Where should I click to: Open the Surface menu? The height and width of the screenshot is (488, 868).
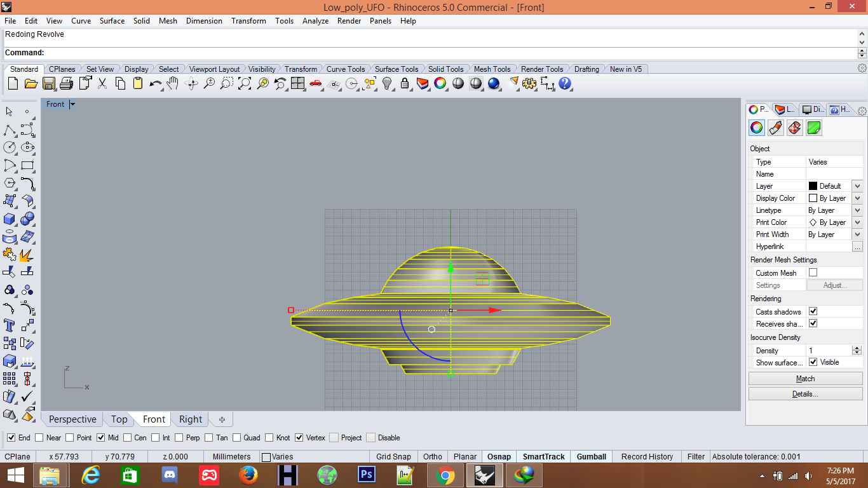112,21
